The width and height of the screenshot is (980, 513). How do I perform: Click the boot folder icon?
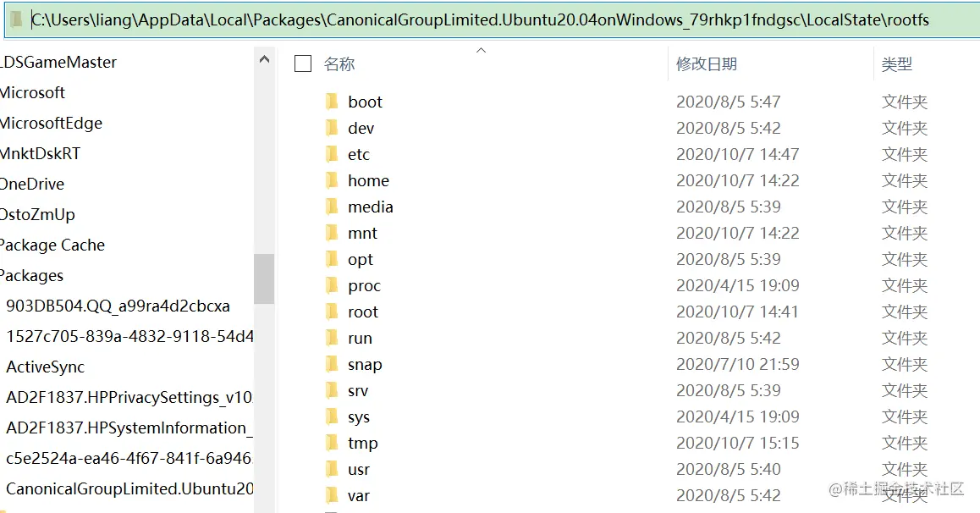[332, 102]
